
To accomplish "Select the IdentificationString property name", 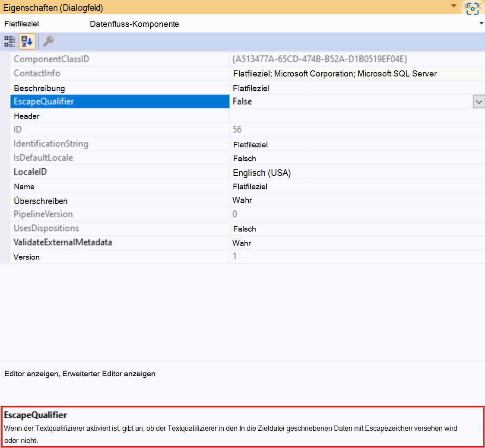I will point(51,144).
